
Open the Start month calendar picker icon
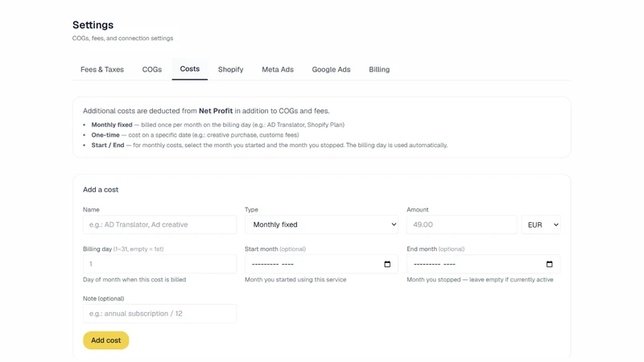(x=387, y=264)
